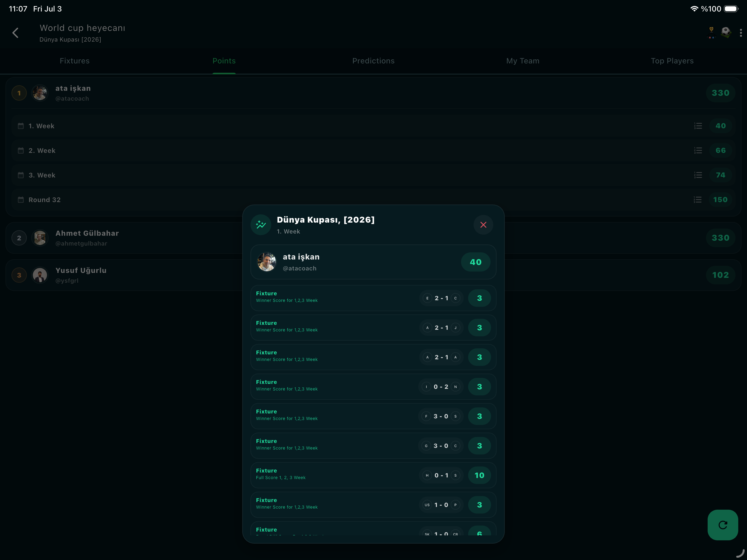Tap the battery indicator
747x560 pixels.
[x=731, y=9]
